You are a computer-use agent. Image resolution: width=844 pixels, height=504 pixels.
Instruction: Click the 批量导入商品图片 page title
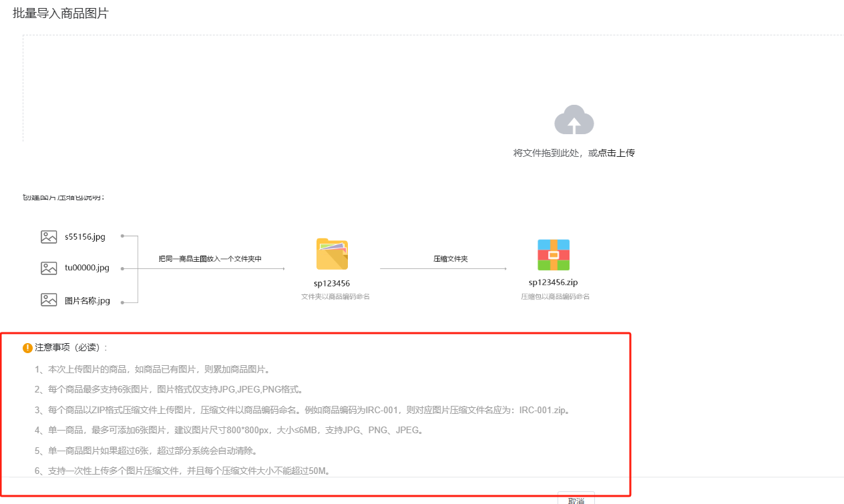[x=60, y=13]
